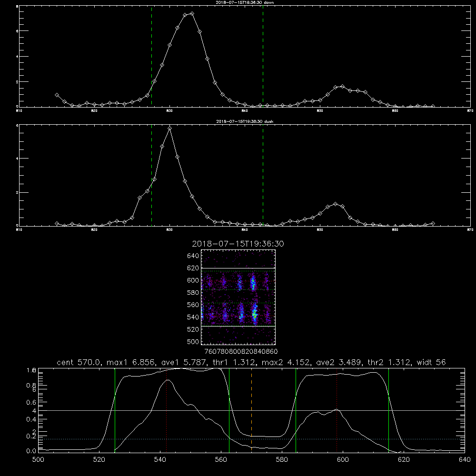The width and height of the screenshot is (476, 476).
Task: Click the solid green boundary line at 615
Action: pyautogui.click(x=388, y=410)
